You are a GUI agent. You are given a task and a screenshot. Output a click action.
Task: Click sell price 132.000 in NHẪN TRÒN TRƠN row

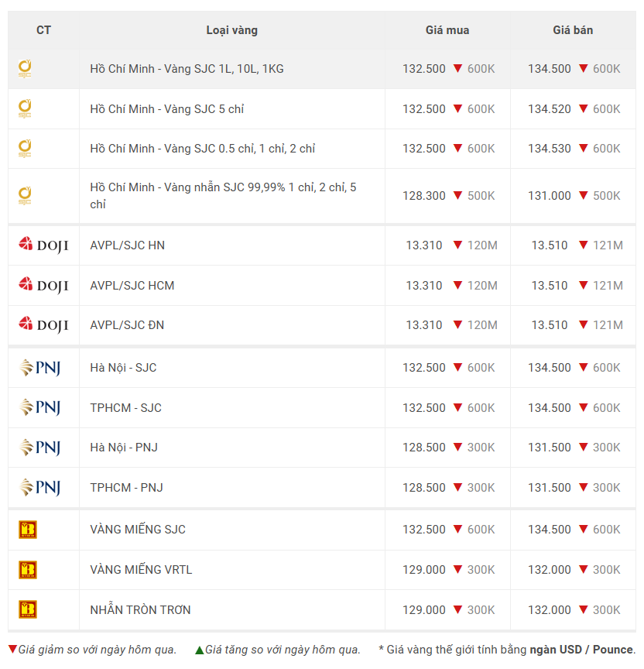(x=550, y=609)
